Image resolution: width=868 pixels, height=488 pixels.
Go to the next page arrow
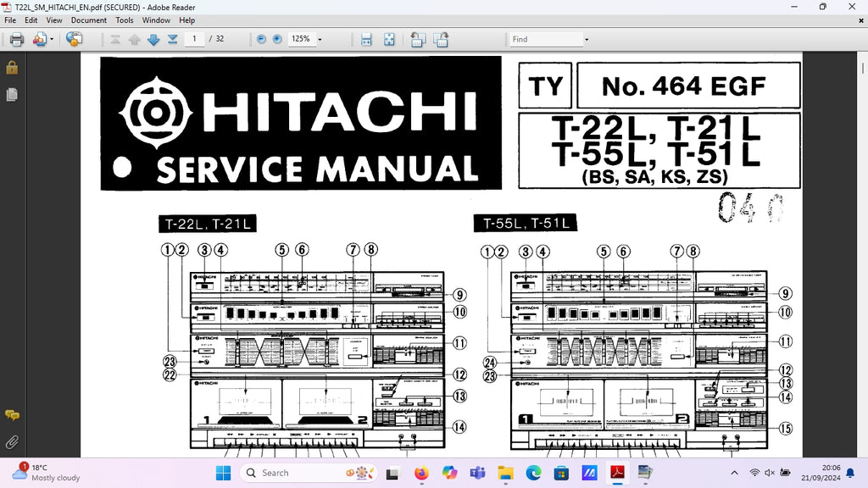pos(153,39)
